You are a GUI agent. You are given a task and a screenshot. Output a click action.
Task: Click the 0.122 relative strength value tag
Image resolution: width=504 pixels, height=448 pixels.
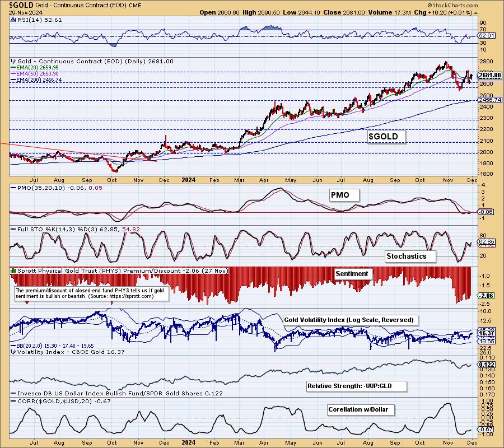pos(486,365)
